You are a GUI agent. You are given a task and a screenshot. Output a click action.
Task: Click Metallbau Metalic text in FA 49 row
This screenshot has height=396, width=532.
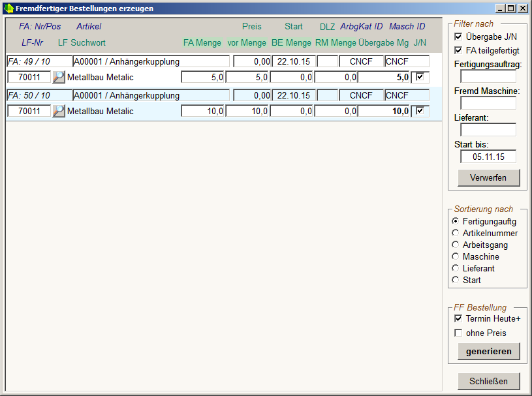tap(101, 77)
